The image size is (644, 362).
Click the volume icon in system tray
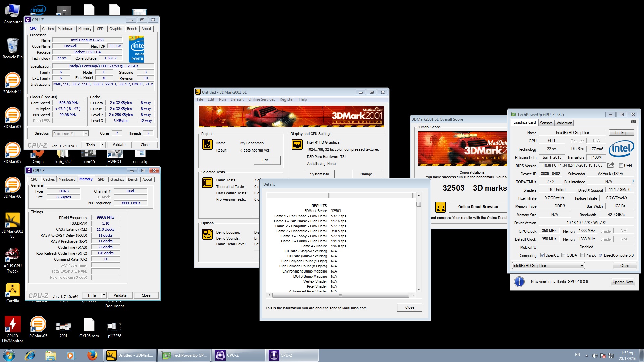pos(595,356)
